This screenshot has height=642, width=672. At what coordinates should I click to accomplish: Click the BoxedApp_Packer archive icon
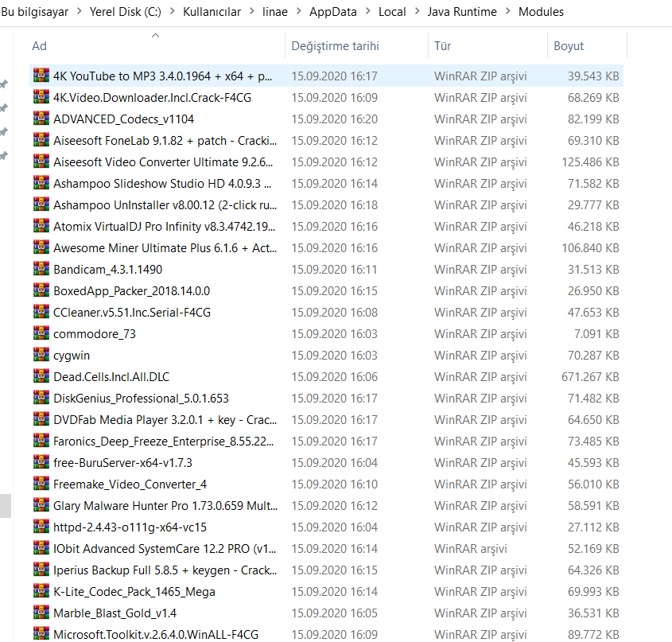pos(41,290)
